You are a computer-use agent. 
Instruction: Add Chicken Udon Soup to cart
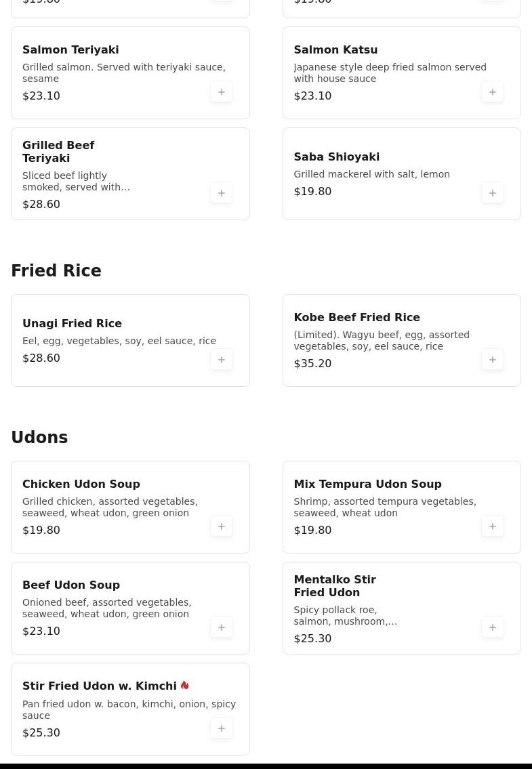tap(222, 526)
